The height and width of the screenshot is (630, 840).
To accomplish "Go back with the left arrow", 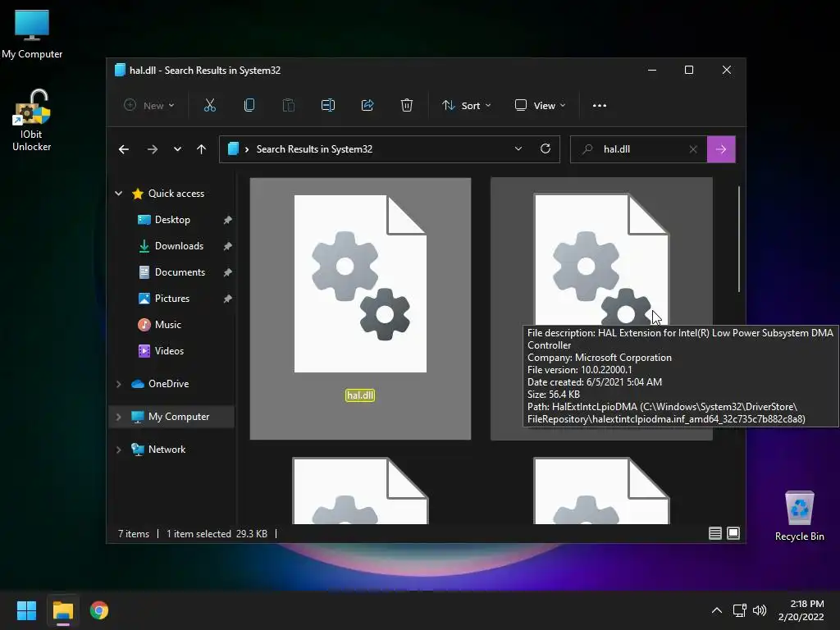I will point(124,149).
